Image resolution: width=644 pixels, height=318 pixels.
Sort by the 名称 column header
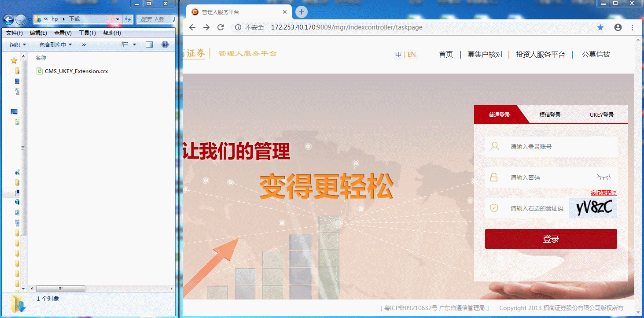(41, 58)
